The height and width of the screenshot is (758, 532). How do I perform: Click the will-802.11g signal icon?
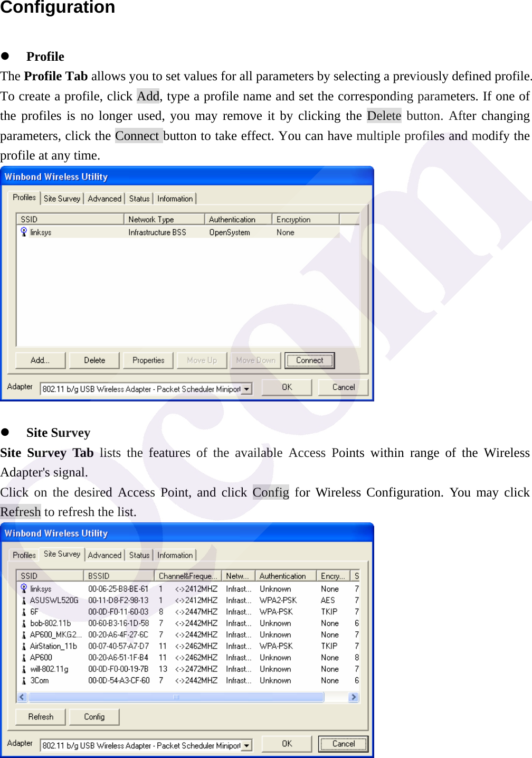(24, 669)
